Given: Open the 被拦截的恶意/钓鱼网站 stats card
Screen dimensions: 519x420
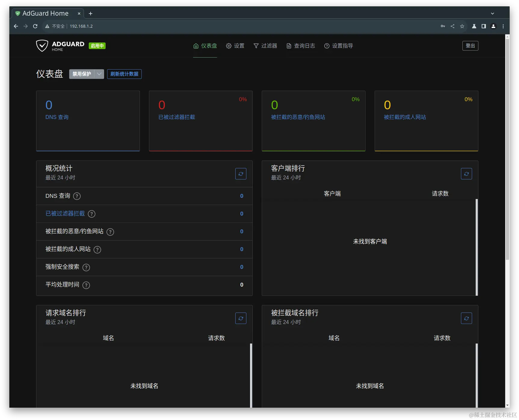Looking at the screenshot, I should click(x=314, y=121).
